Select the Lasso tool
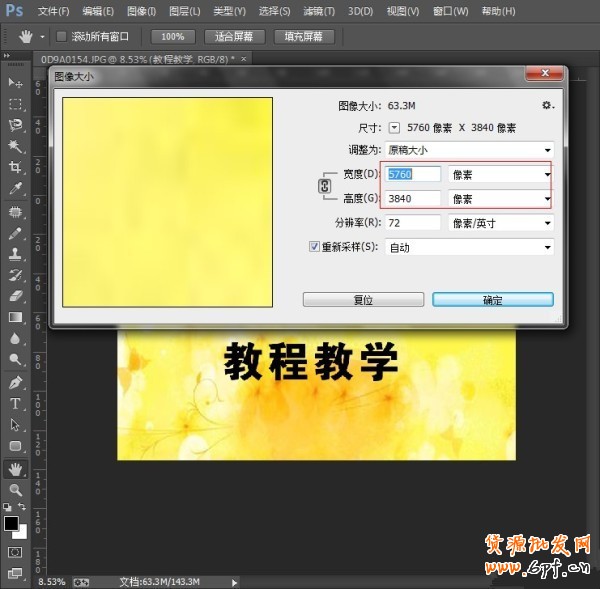Viewport: 600px width, 589px height. tap(15, 125)
